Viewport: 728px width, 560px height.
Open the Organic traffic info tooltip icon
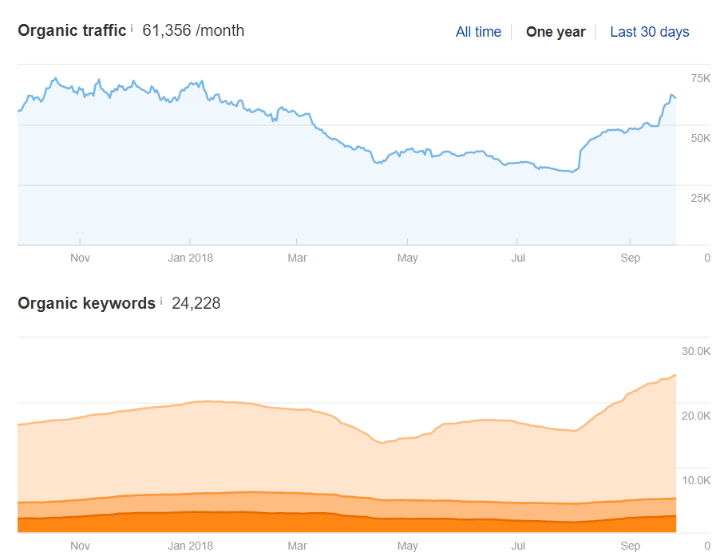pyautogui.click(x=132, y=28)
